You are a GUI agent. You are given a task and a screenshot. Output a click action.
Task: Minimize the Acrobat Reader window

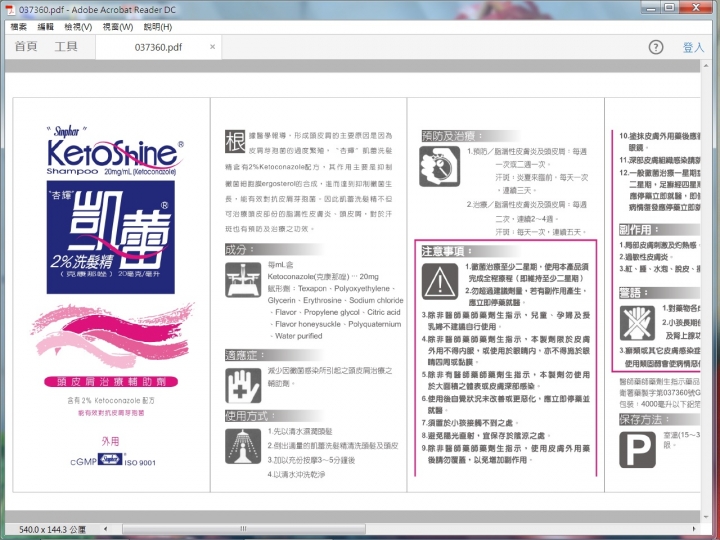click(x=651, y=8)
